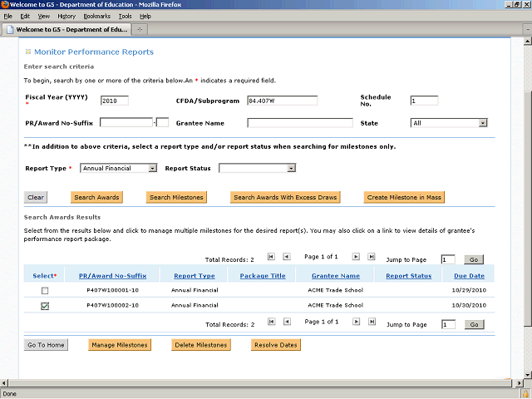Click first page arrow in bottom pagination
Viewport: 532px width, 399px height.
pos(270,323)
